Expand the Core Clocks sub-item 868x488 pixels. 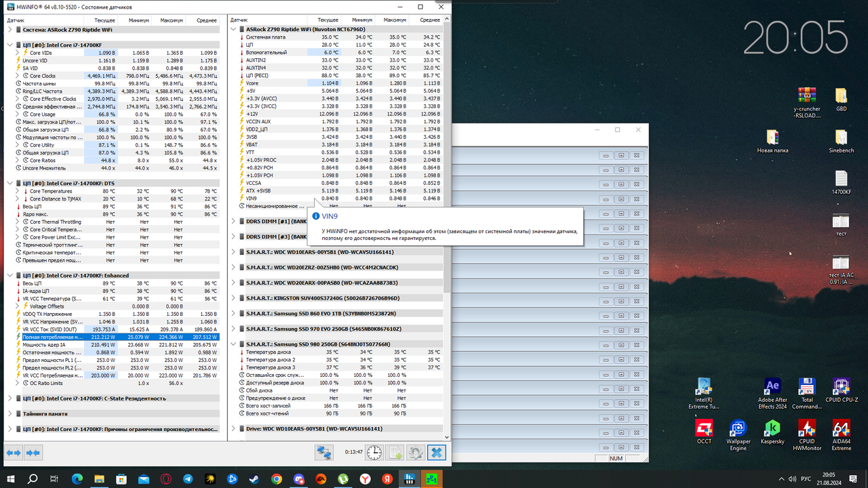tap(17, 76)
